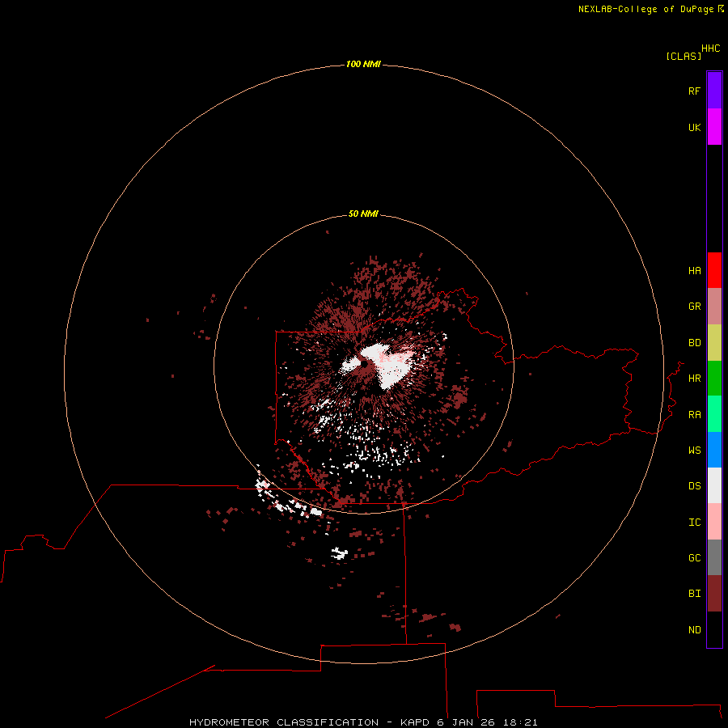Click the dark radar site center point

tap(365, 365)
